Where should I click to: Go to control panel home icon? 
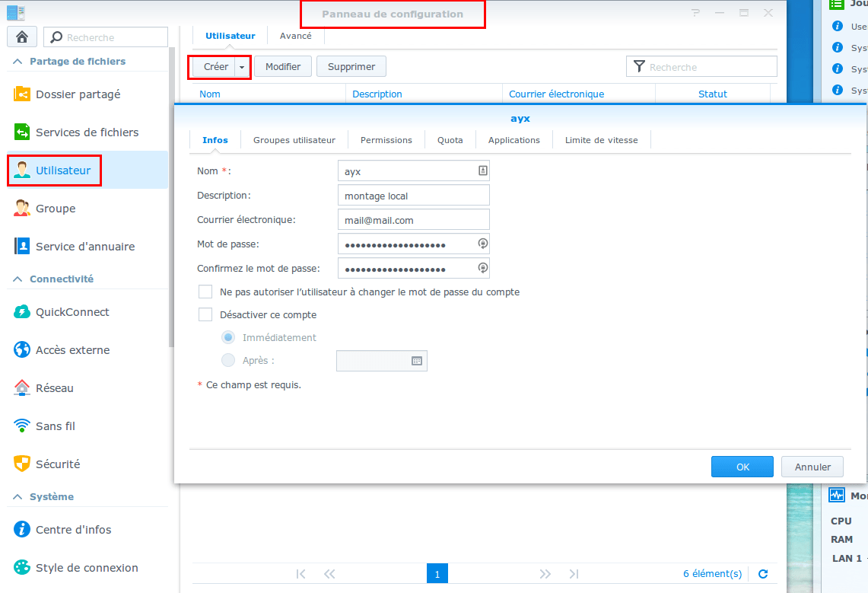click(x=22, y=37)
